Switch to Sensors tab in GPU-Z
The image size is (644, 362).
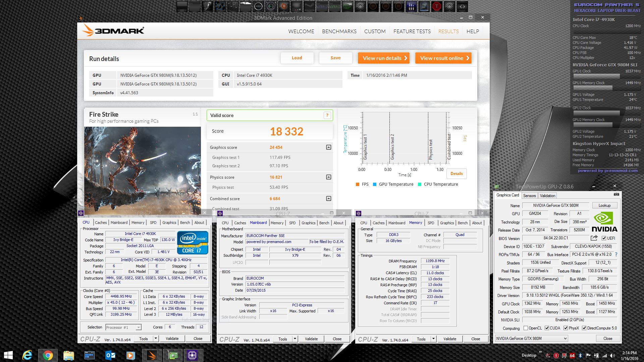529,196
